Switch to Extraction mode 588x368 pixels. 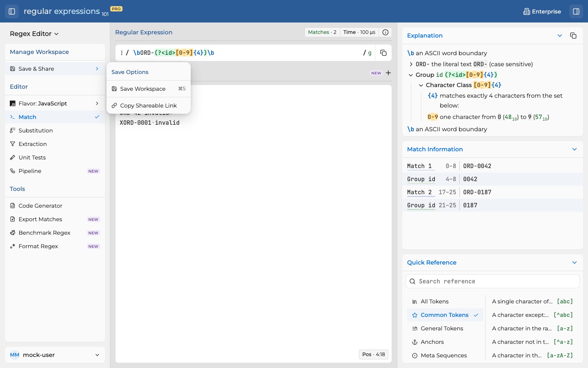pyautogui.click(x=55, y=144)
